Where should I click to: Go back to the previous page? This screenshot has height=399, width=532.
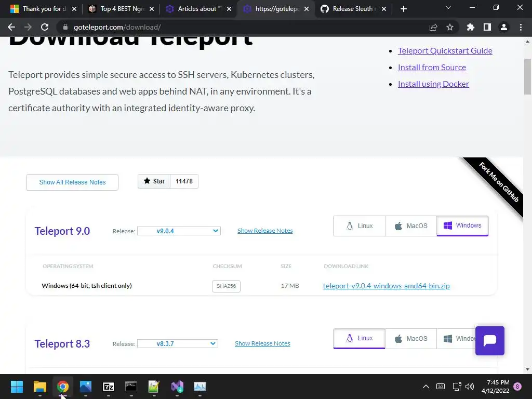tap(11, 27)
